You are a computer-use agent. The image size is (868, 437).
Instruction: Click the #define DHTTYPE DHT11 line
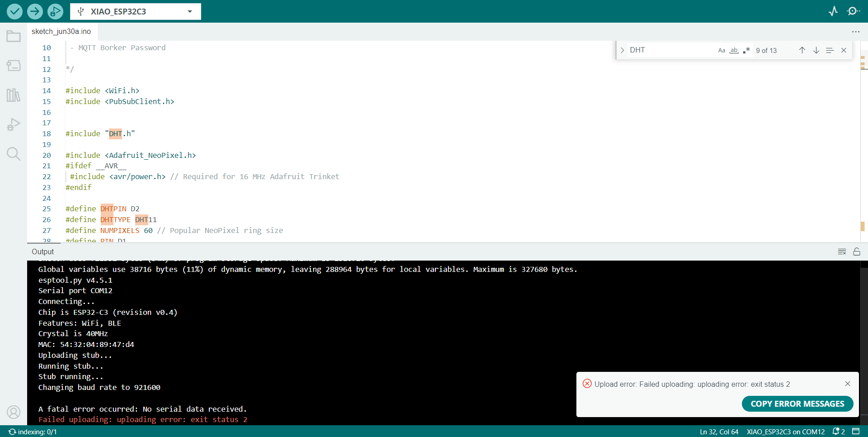click(x=111, y=220)
